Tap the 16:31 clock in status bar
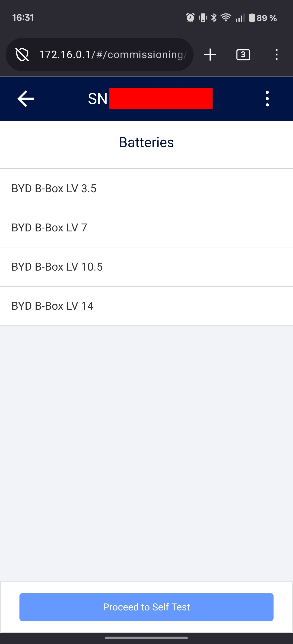Image resolution: width=293 pixels, height=644 pixels. (23, 18)
